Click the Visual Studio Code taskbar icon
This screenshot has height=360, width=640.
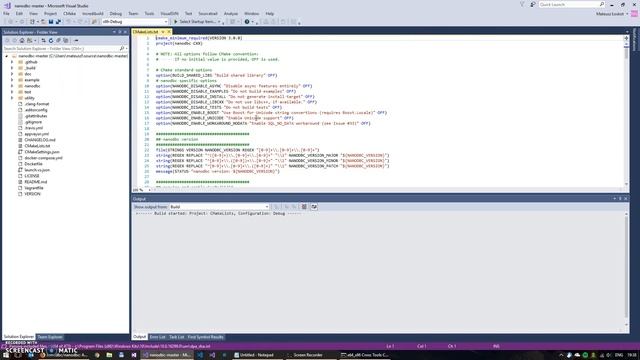(200, 355)
